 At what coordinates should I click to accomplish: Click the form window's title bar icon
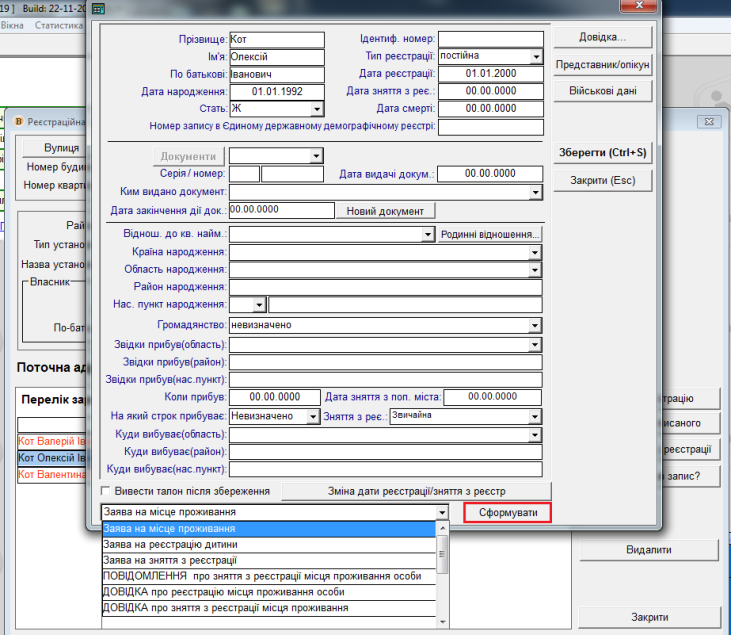99,8
